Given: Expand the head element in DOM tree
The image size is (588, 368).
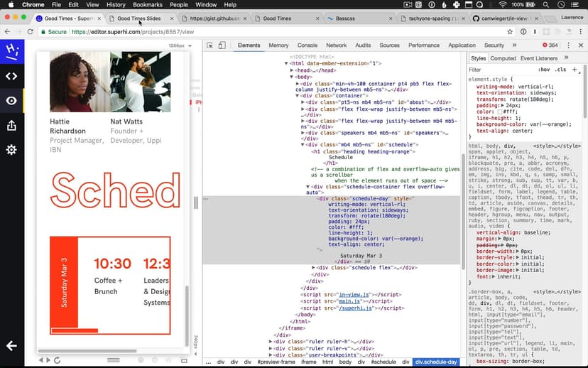Looking at the screenshot, I should tap(292, 70).
